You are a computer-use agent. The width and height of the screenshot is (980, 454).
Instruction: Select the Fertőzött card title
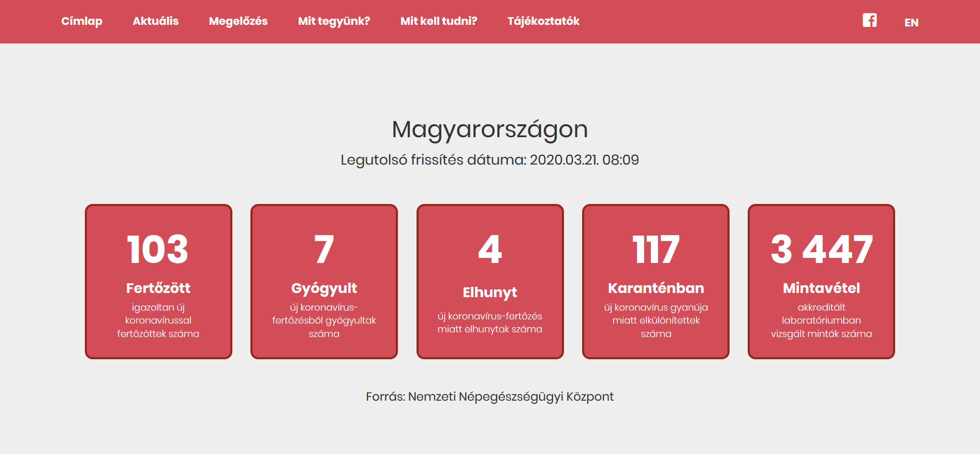[x=158, y=288]
